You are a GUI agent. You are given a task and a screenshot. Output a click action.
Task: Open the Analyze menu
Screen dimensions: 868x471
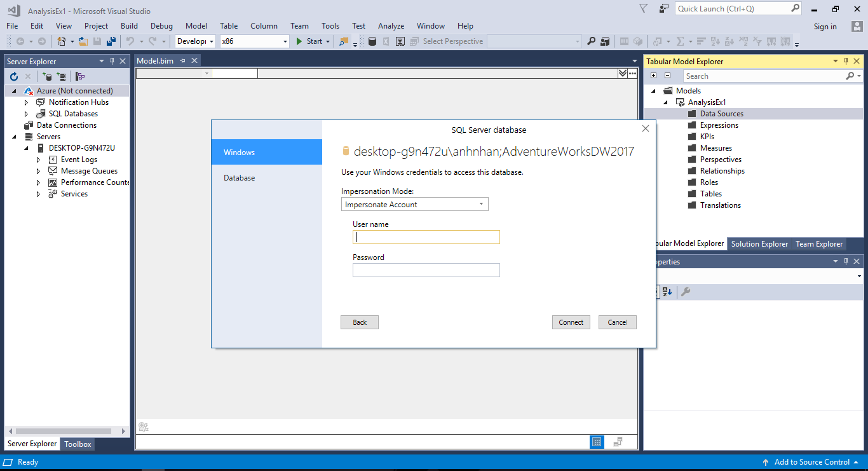tap(391, 26)
